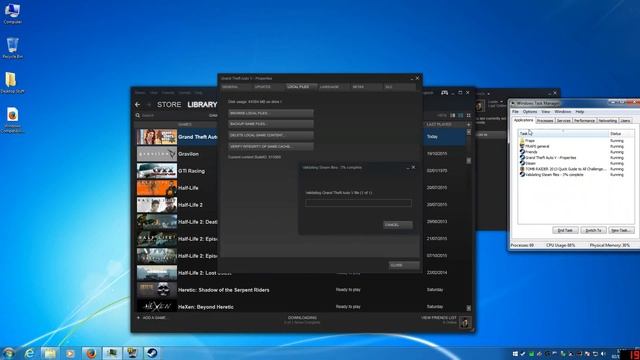Image resolution: width=640 pixels, height=360 pixels.
Task: Click BROWSE LOCAL FILES button
Action: [x=271, y=113]
